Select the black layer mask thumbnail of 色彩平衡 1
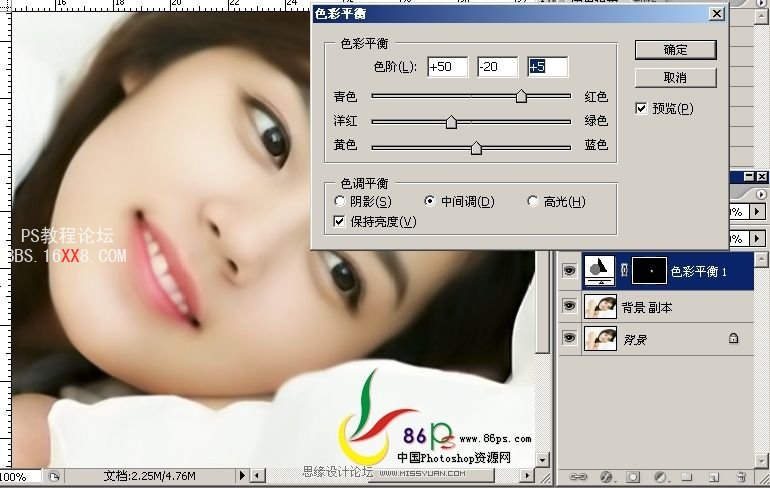The image size is (770, 488). tap(649, 270)
